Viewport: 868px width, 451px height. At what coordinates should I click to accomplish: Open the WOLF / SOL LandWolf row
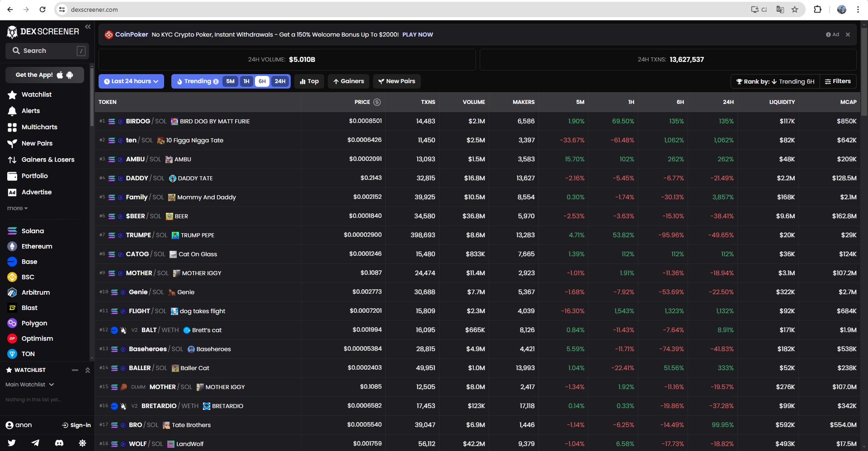tap(477, 443)
